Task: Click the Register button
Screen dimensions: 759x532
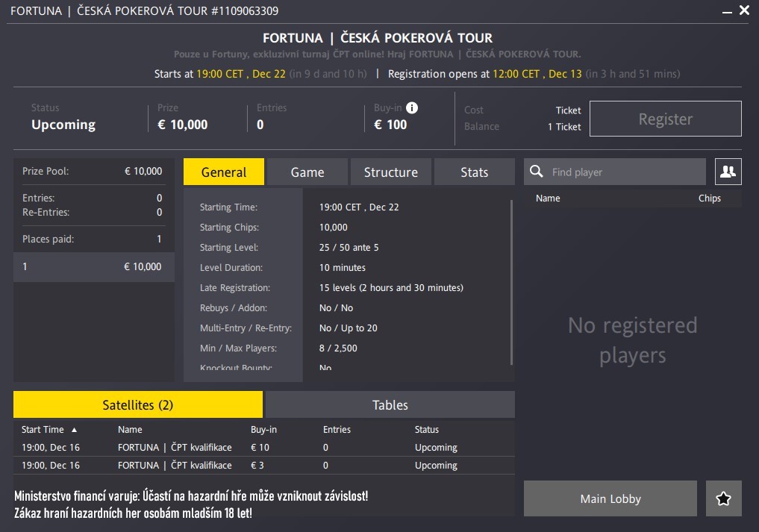Action: point(666,119)
